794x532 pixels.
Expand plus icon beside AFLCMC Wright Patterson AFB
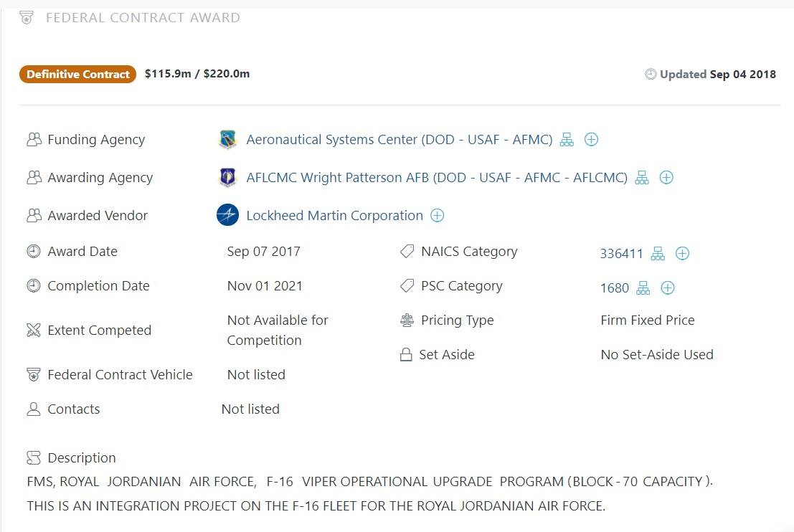(666, 177)
